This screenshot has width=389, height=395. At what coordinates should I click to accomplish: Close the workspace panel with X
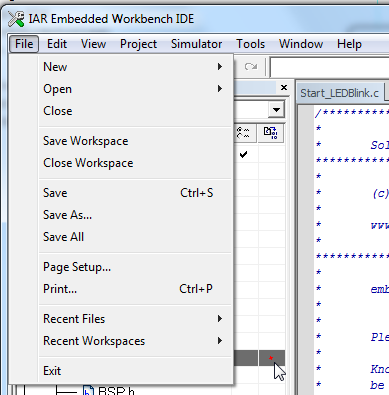284,87
